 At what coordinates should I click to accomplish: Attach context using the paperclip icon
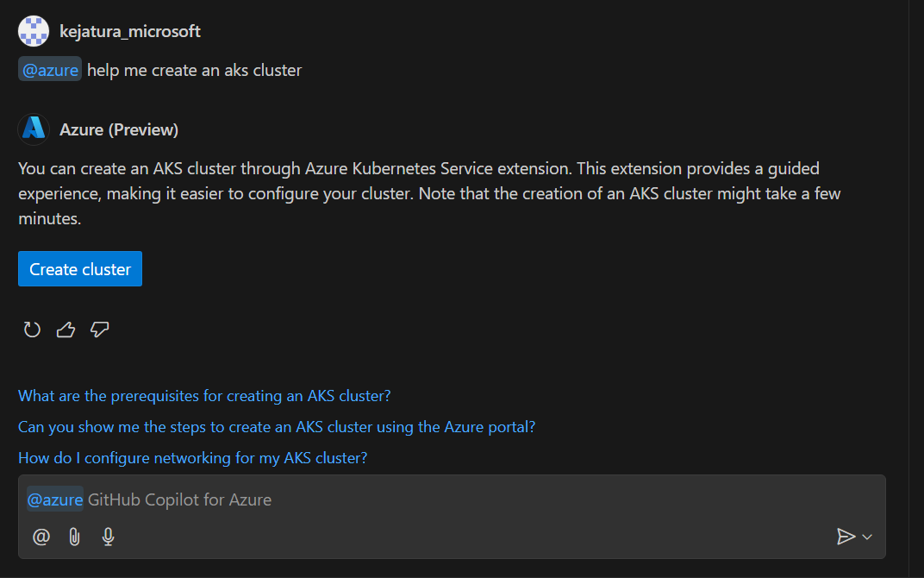[74, 537]
